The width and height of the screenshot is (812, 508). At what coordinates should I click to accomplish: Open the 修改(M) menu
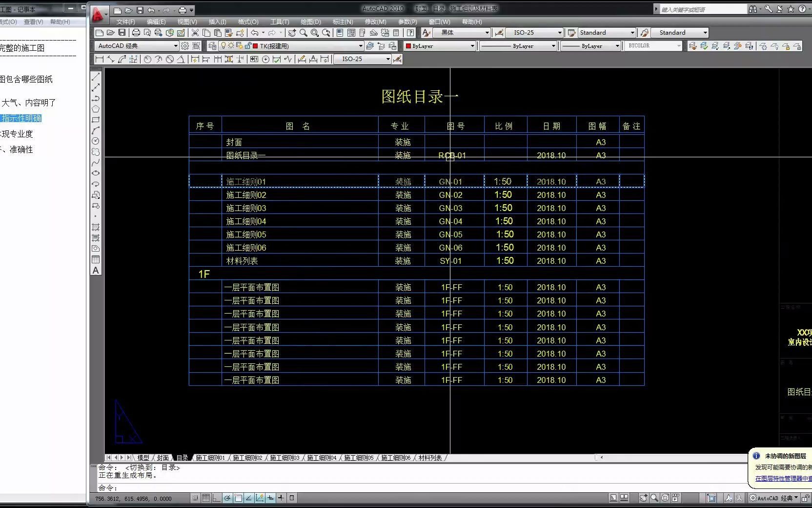click(x=375, y=22)
